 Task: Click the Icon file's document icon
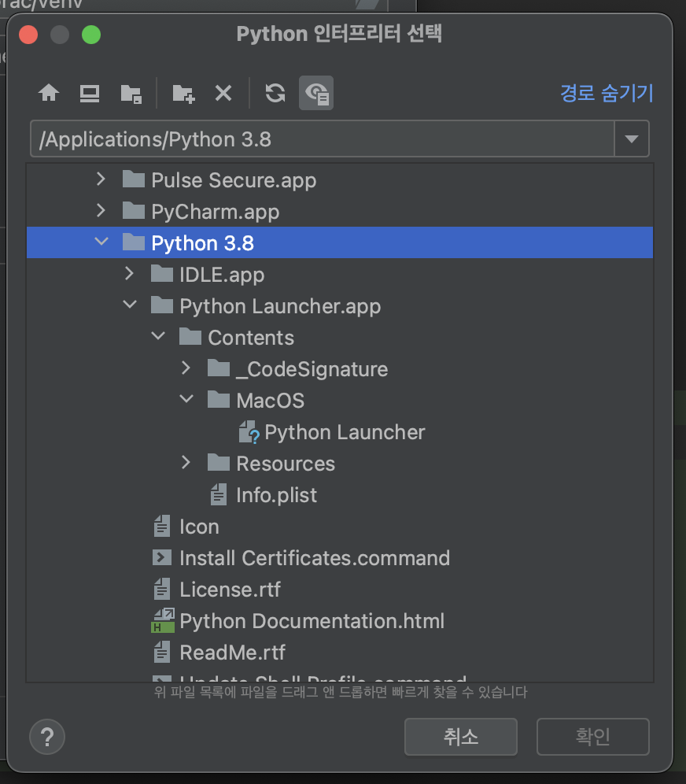click(162, 526)
